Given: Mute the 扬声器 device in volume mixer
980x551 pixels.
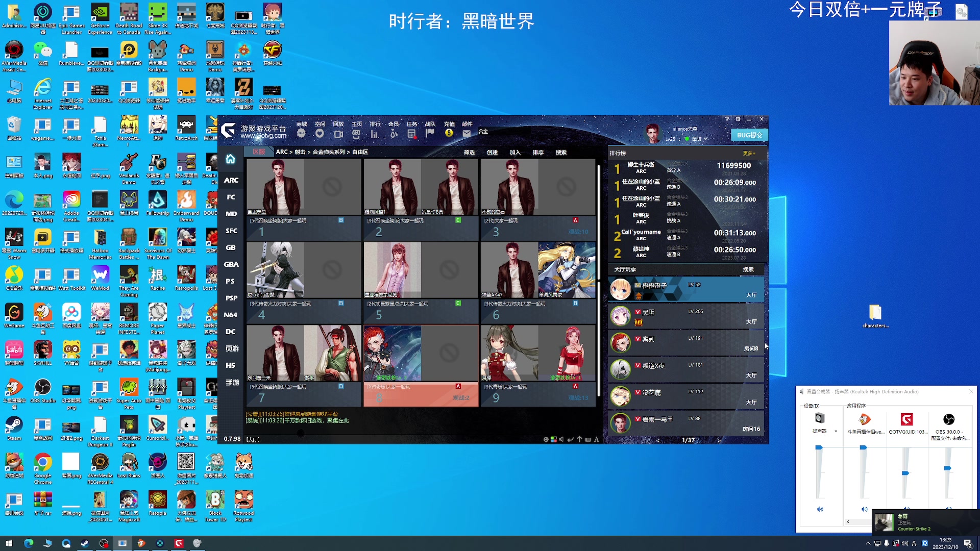Looking at the screenshot, I should click(820, 509).
